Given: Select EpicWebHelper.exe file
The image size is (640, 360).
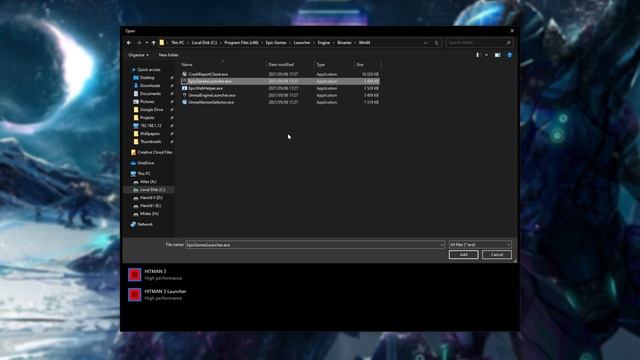Looking at the screenshot, I should 280,88.
